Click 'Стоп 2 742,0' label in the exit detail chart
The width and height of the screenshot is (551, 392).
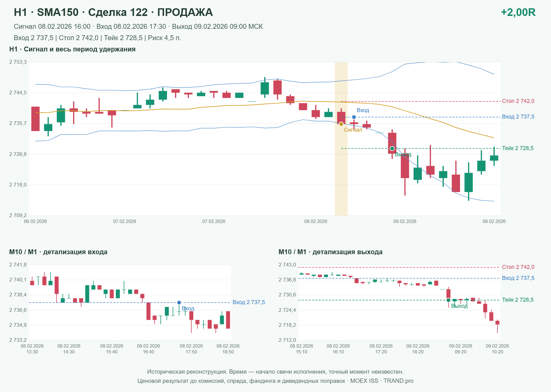tap(518, 267)
